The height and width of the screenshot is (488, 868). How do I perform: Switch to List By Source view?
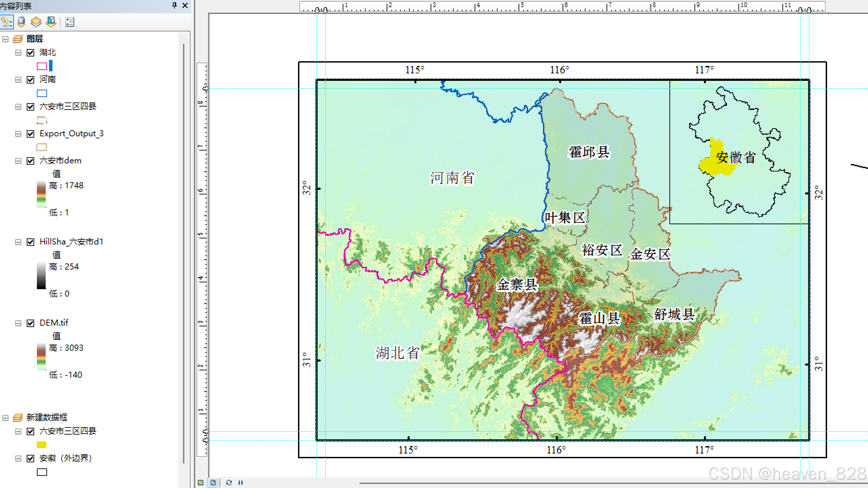tap(21, 22)
